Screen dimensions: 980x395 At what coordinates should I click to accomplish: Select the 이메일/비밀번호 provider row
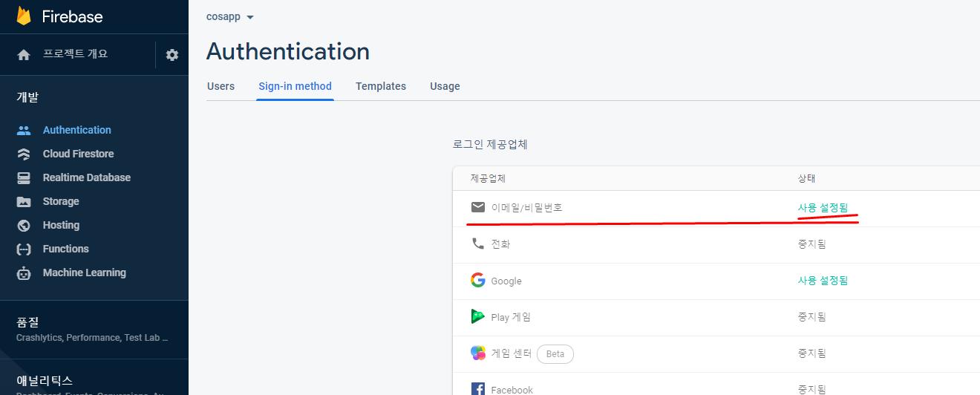(x=716, y=208)
